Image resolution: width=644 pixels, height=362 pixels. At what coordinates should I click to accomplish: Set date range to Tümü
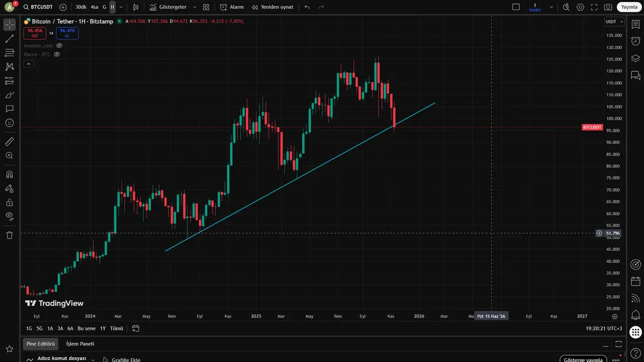pos(116,328)
